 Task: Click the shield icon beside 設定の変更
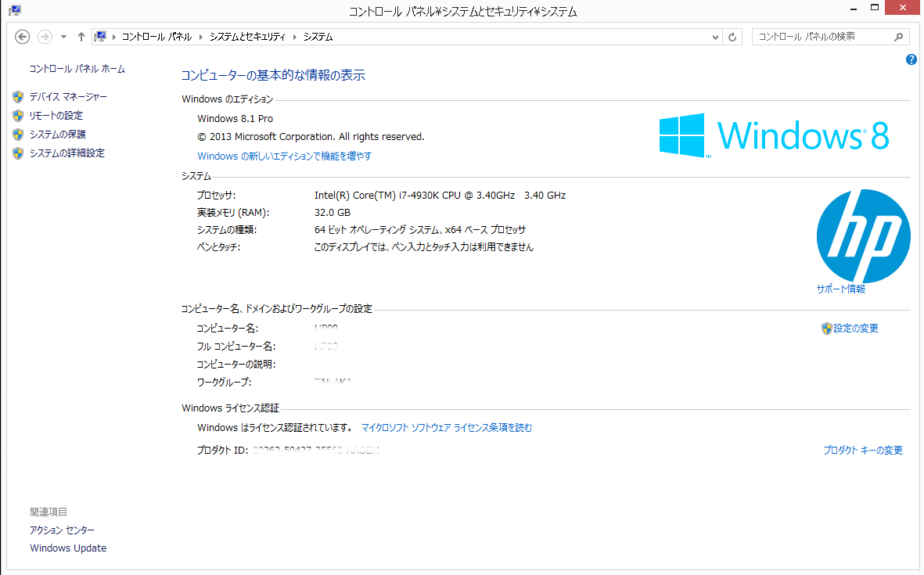click(827, 328)
